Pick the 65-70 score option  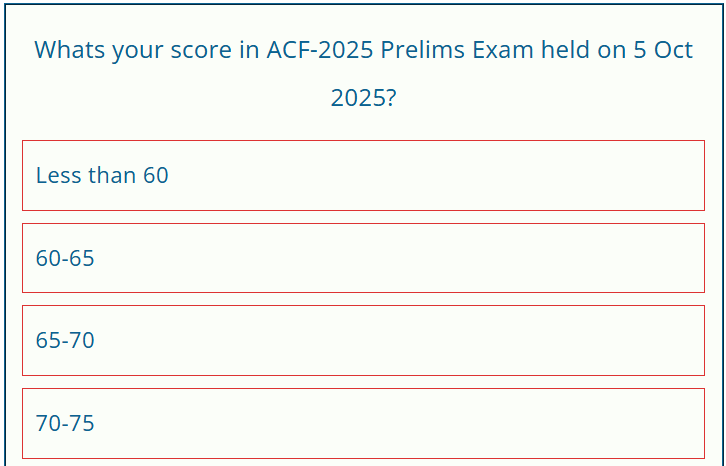point(363,341)
